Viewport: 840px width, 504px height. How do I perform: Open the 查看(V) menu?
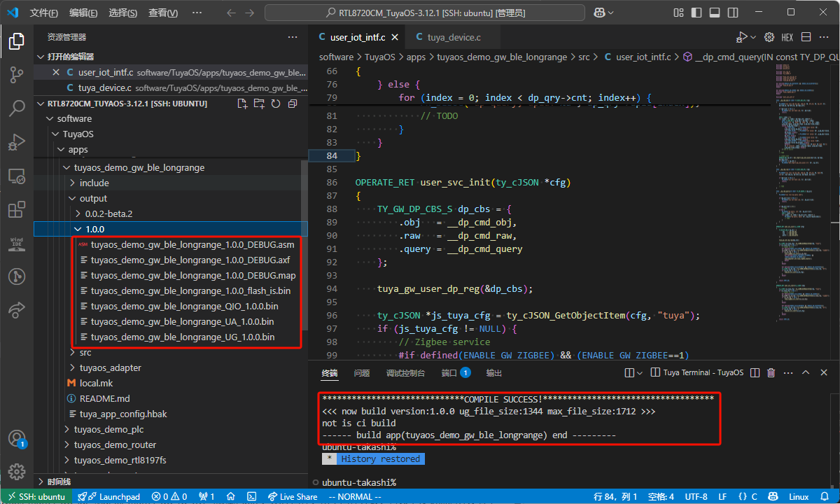163,13
